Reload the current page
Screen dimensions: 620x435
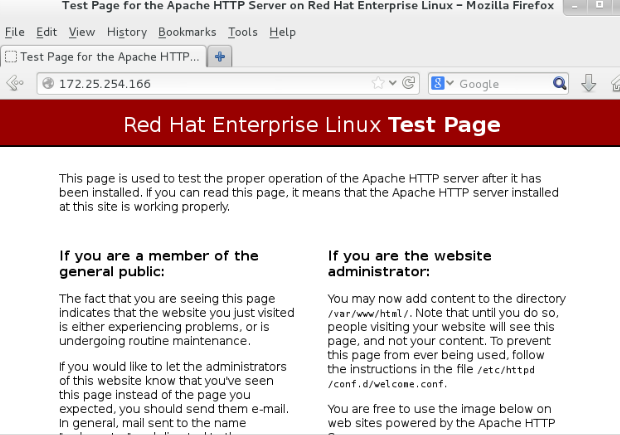click(408, 83)
